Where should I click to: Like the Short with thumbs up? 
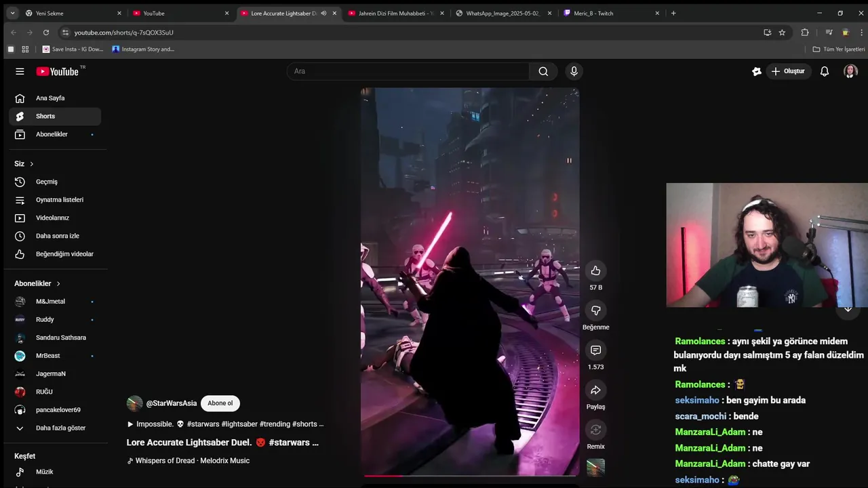[595, 270]
